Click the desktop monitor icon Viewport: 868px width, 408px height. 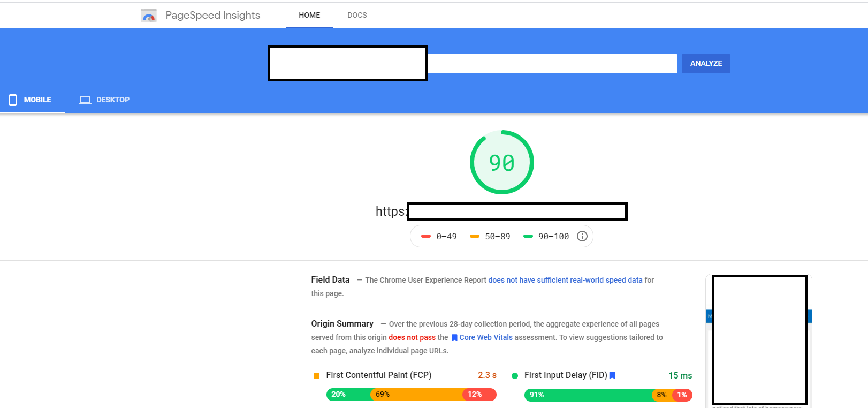pos(85,100)
